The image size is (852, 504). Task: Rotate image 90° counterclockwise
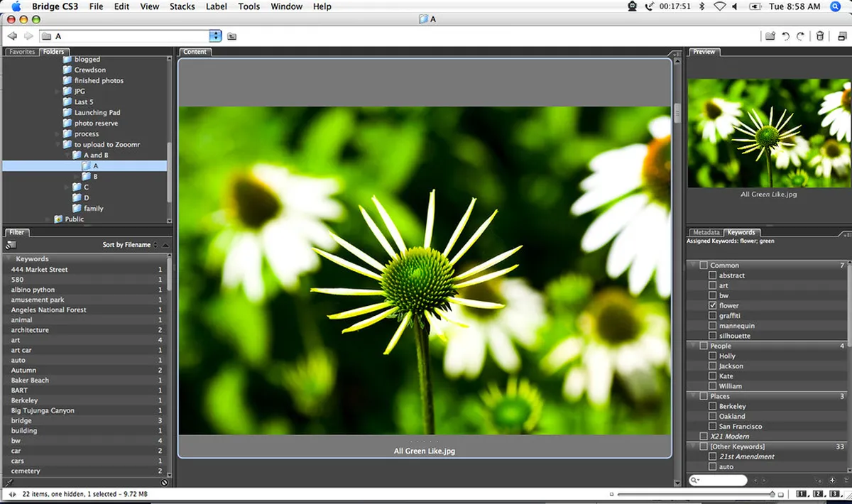coord(786,36)
